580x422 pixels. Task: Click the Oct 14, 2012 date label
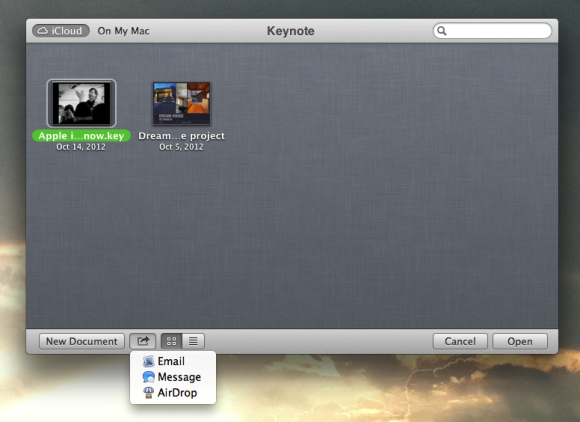click(81, 147)
